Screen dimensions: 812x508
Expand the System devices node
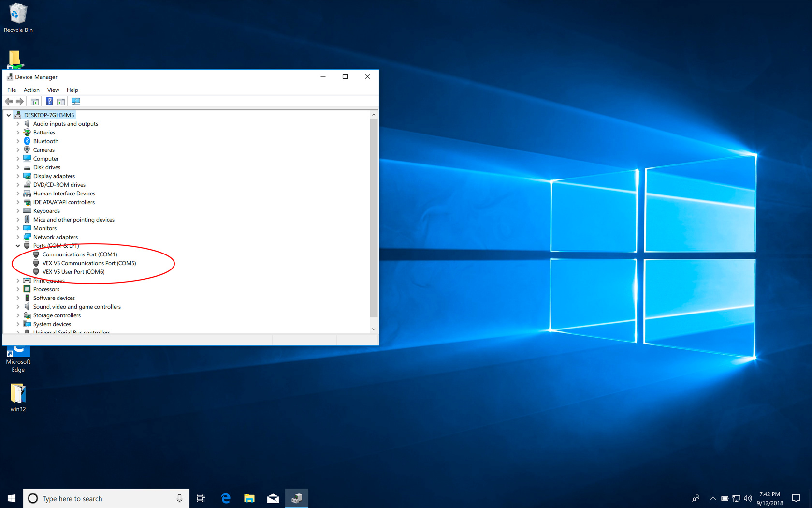[x=18, y=324]
